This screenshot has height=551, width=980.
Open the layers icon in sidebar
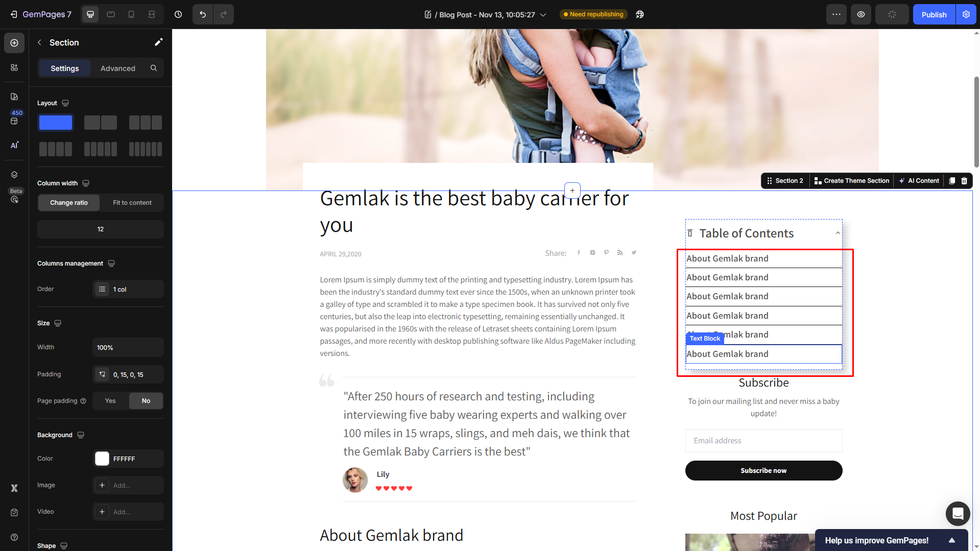(x=14, y=175)
